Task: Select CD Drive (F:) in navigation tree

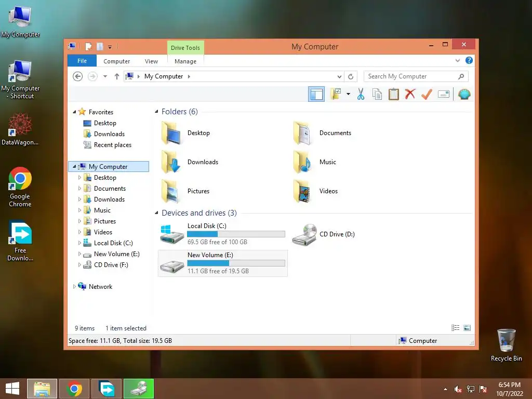Action: tap(111, 264)
